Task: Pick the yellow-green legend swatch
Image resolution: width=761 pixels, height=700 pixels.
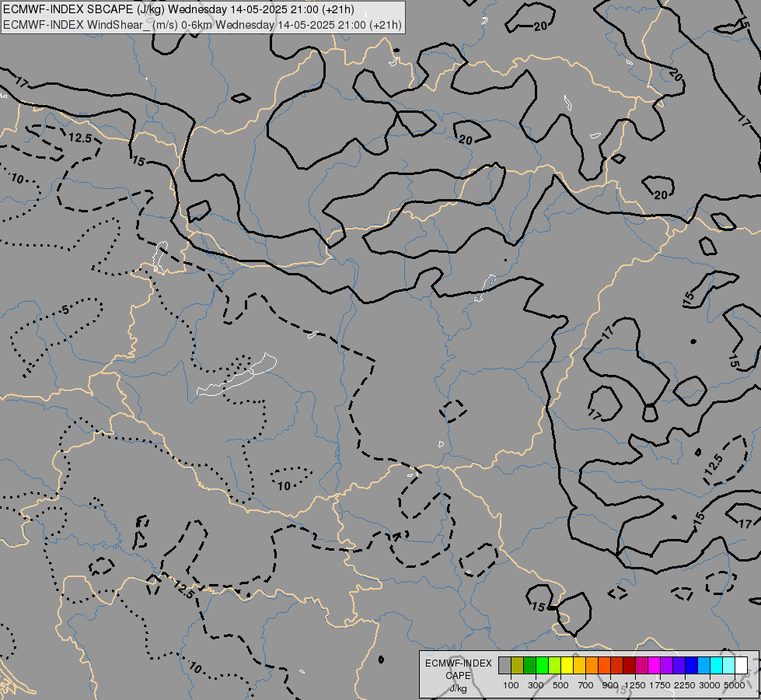Action: point(555,665)
